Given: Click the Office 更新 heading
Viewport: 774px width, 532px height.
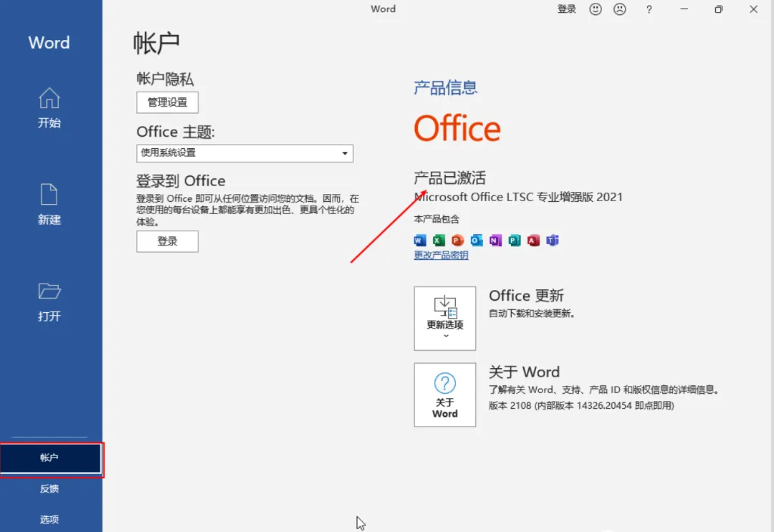Looking at the screenshot, I should click(526, 296).
